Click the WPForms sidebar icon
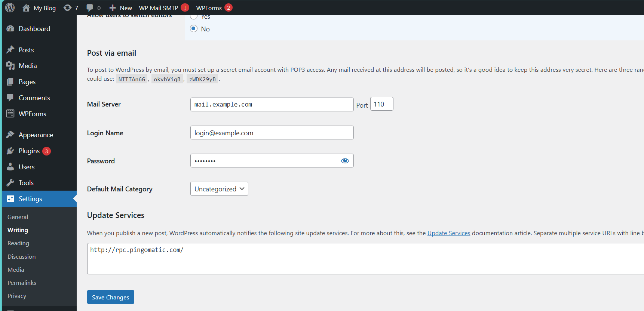Viewport: 644px width, 311px height. (x=10, y=114)
